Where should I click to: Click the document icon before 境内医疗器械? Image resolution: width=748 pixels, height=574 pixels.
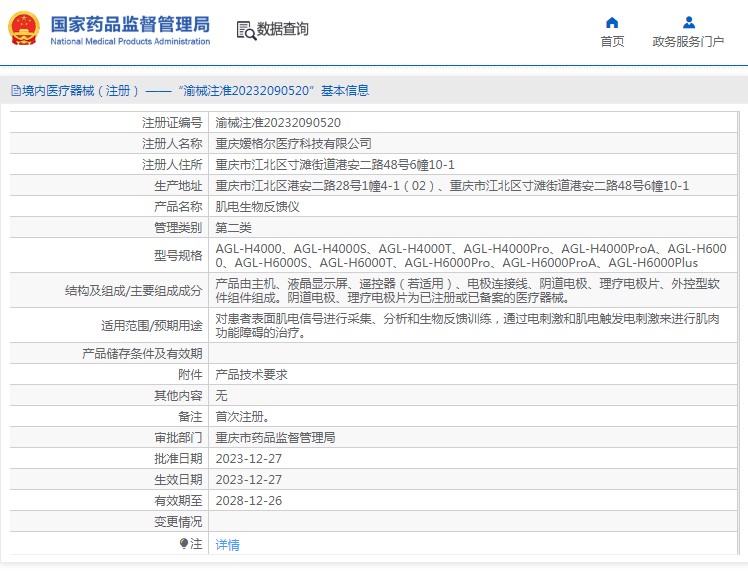16,90
